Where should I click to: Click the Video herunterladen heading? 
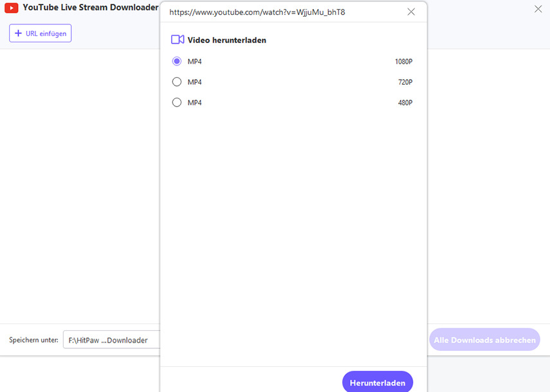[x=227, y=40]
